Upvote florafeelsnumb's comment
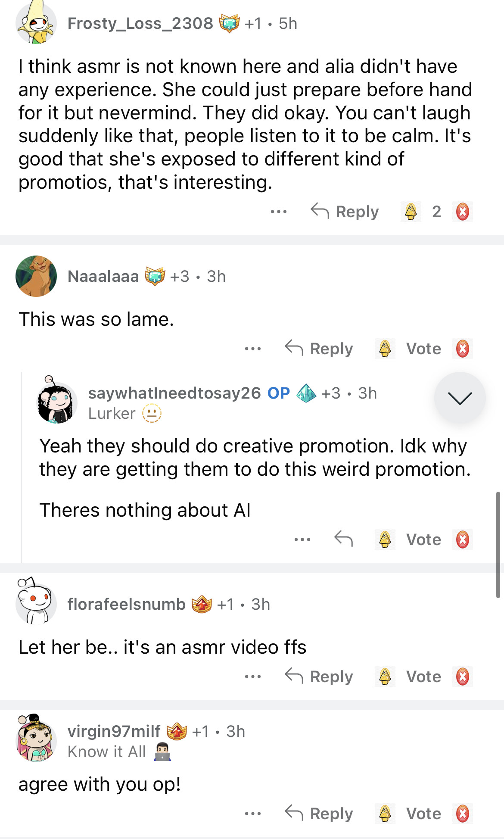This screenshot has height=839, width=504. (x=385, y=677)
